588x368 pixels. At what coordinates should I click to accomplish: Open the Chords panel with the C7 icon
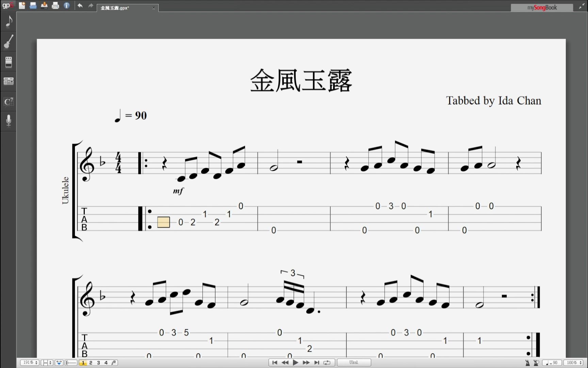click(x=9, y=101)
